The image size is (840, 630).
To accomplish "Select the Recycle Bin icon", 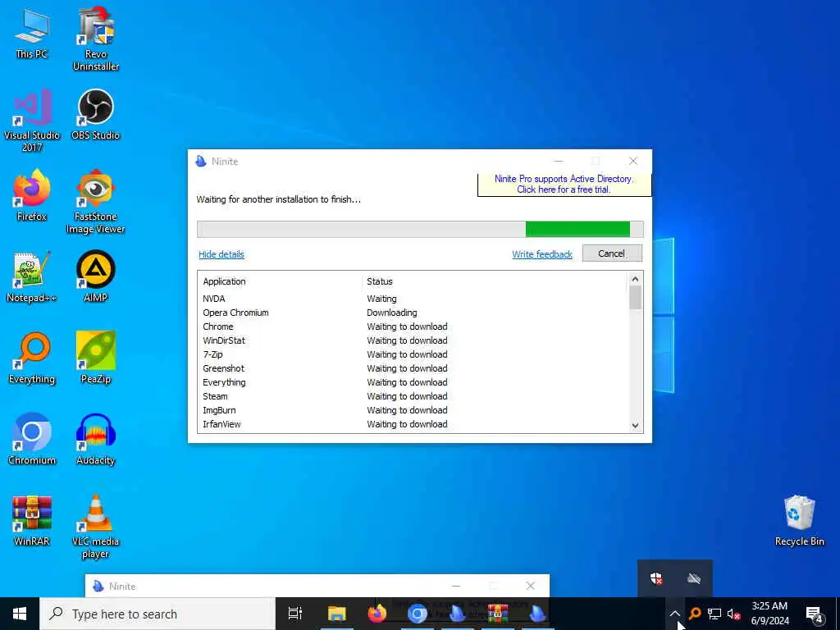I will [x=799, y=521].
